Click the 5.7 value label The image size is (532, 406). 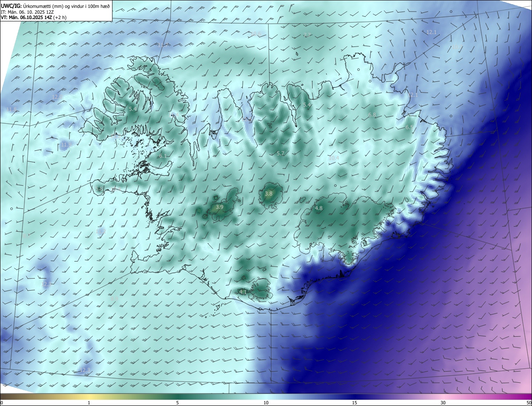(x=281, y=153)
